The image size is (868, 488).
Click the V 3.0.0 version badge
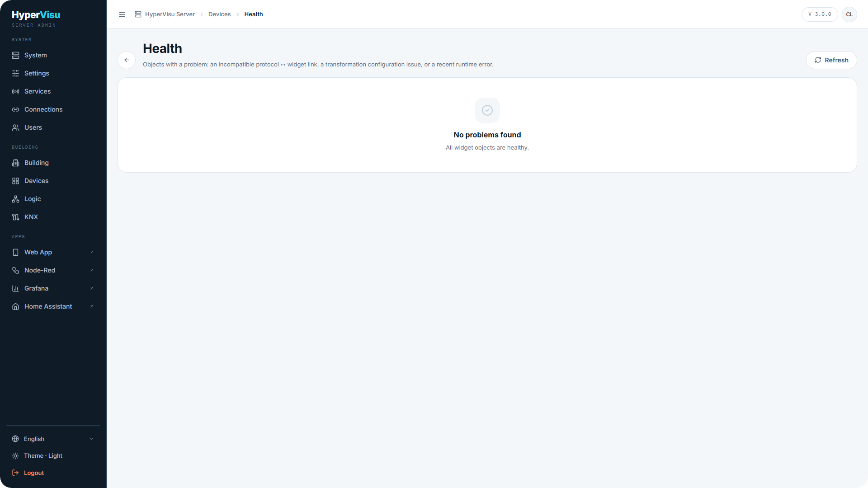(820, 14)
